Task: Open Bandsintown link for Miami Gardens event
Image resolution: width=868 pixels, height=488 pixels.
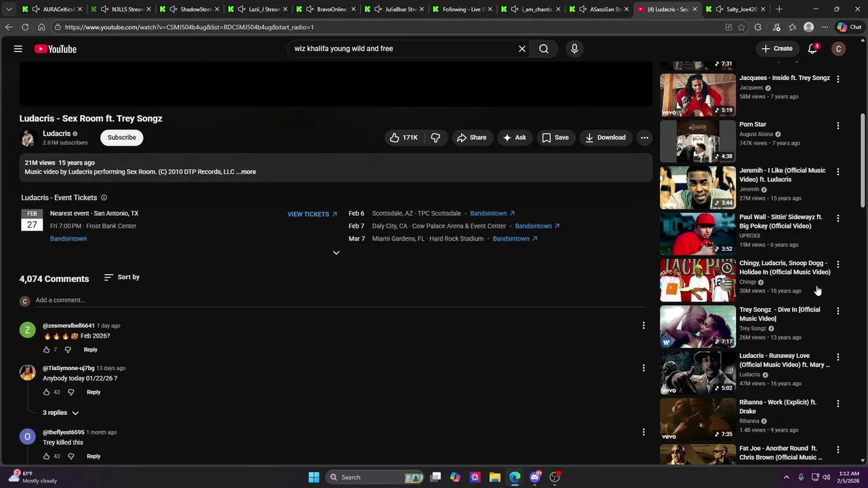Action: 515,239
